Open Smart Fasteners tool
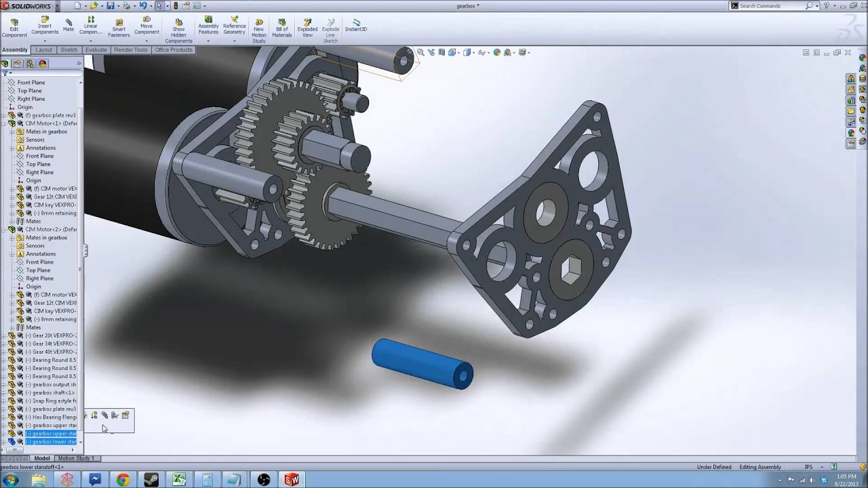The width and height of the screenshot is (868, 488). 119,28
